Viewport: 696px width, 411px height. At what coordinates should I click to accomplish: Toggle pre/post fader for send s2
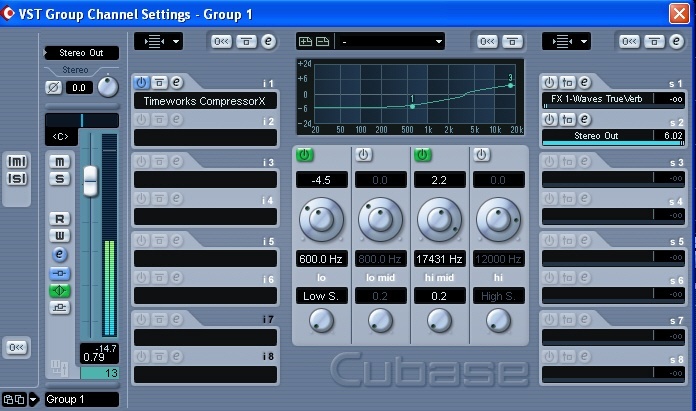point(567,119)
